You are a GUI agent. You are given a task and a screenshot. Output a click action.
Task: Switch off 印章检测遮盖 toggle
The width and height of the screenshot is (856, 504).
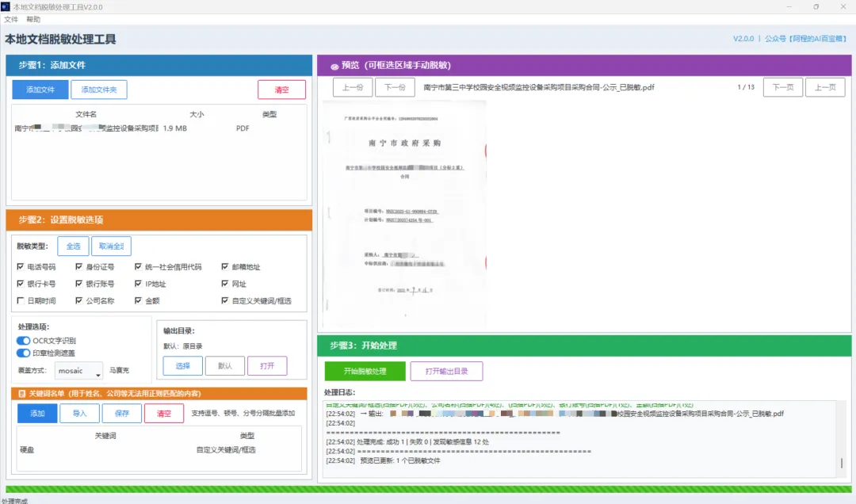coord(23,353)
